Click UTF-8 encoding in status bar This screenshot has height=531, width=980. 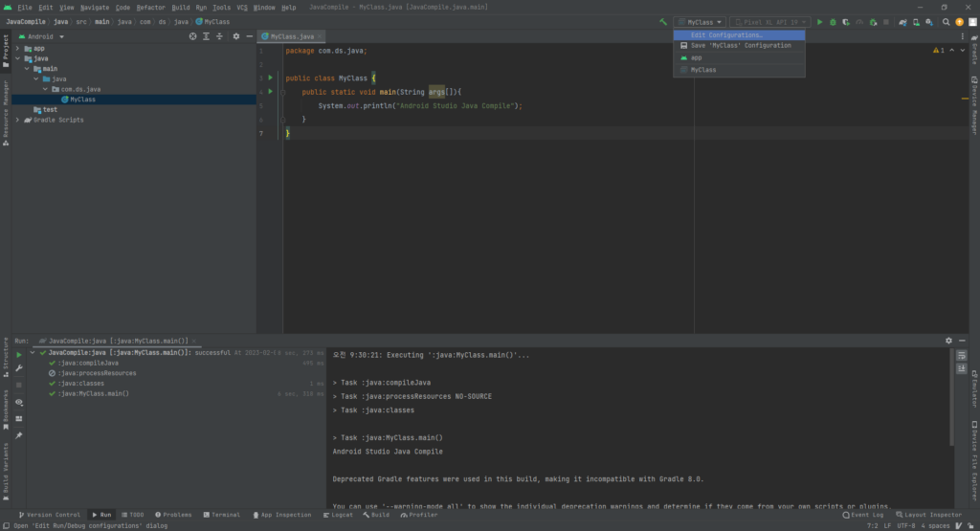pos(906,526)
